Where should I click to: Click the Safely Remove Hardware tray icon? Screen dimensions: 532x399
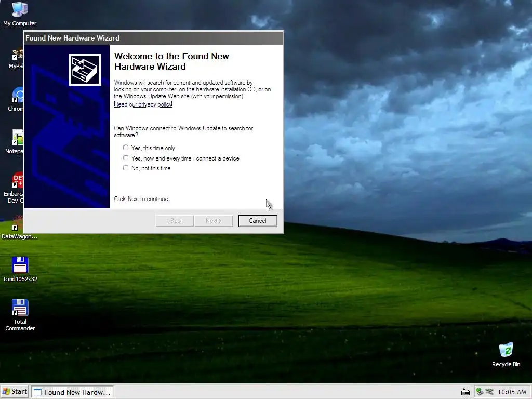[480, 392]
